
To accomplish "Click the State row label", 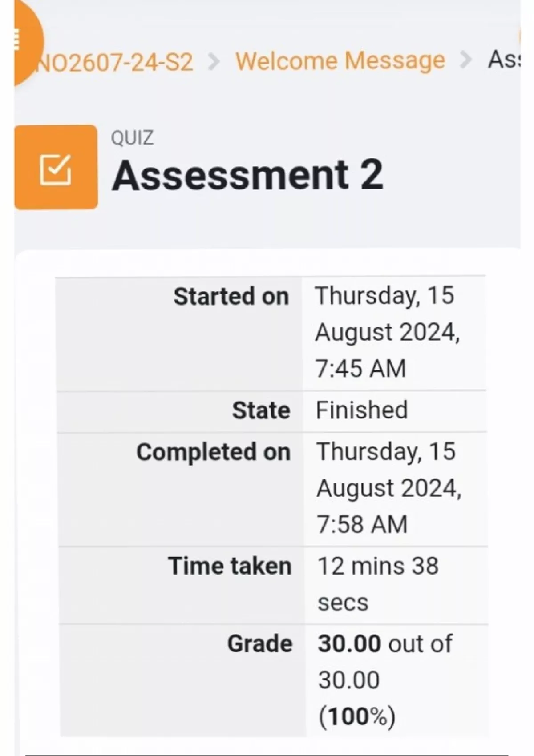I will pyautogui.click(x=261, y=410).
